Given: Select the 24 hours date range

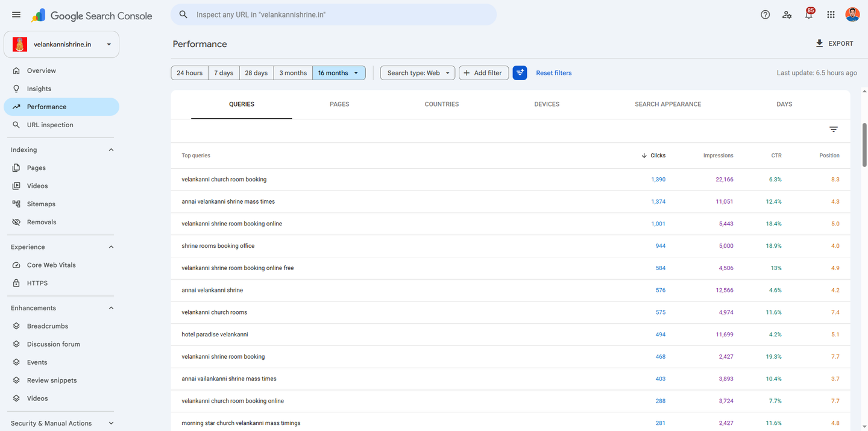Looking at the screenshot, I should point(190,73).
